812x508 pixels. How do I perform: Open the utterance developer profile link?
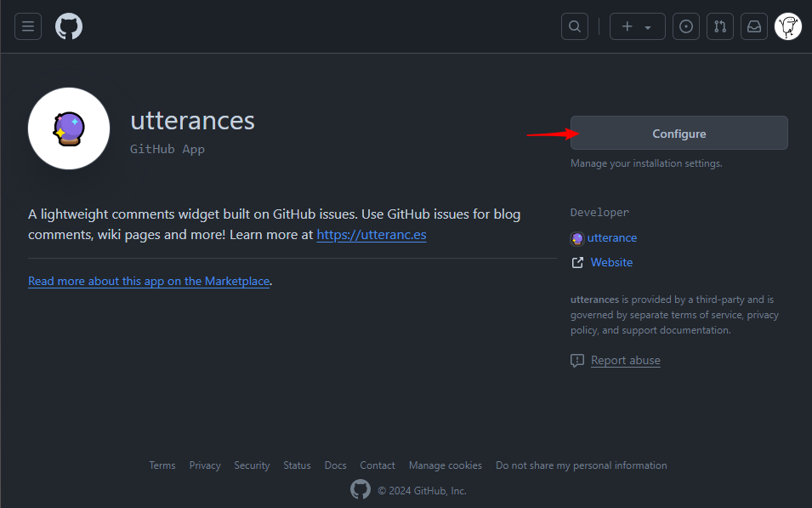[611, 238]
